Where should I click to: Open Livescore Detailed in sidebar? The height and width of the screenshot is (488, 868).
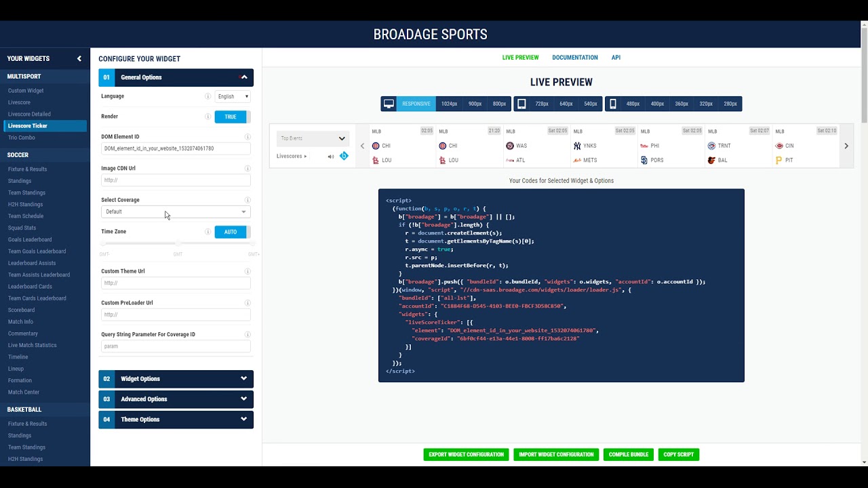pyautogui.click(x=29, y=115)
